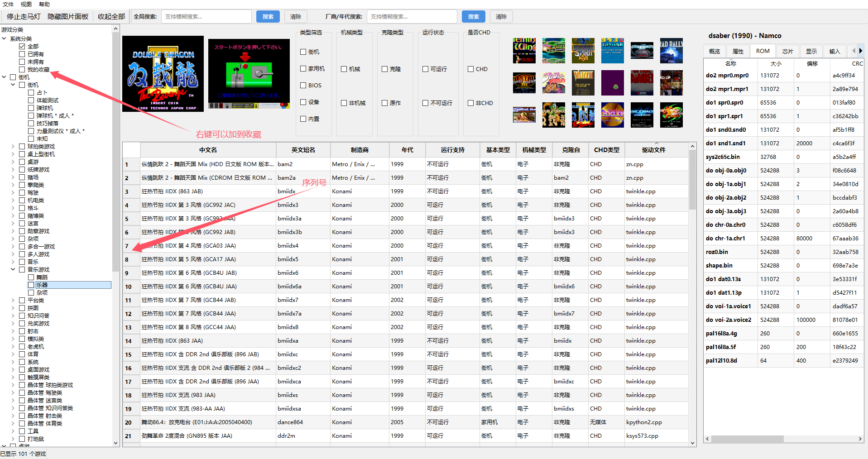Click the category tree vertical scrollbar thumb

115,152
